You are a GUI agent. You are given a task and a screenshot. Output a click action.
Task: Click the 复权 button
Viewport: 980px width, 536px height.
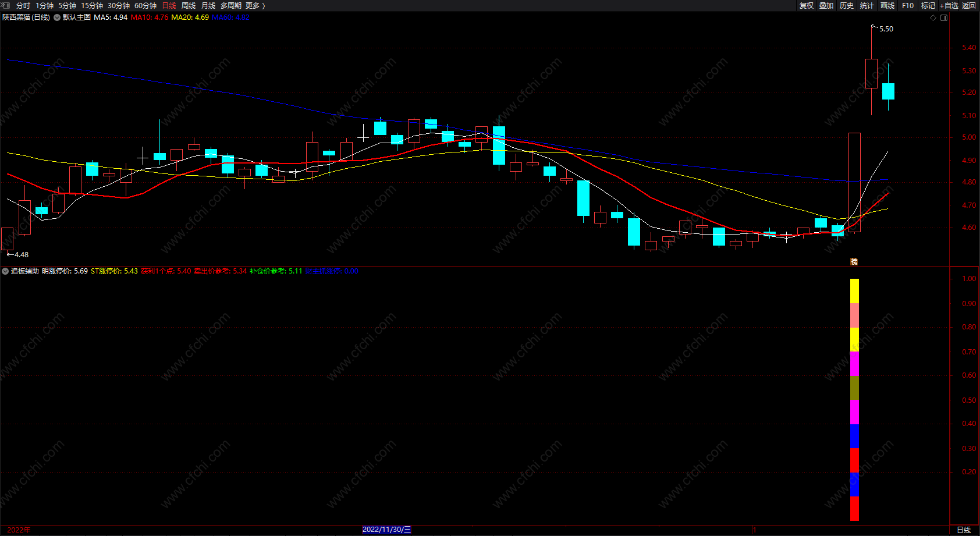pyautogui.click(x=806, y=5)
